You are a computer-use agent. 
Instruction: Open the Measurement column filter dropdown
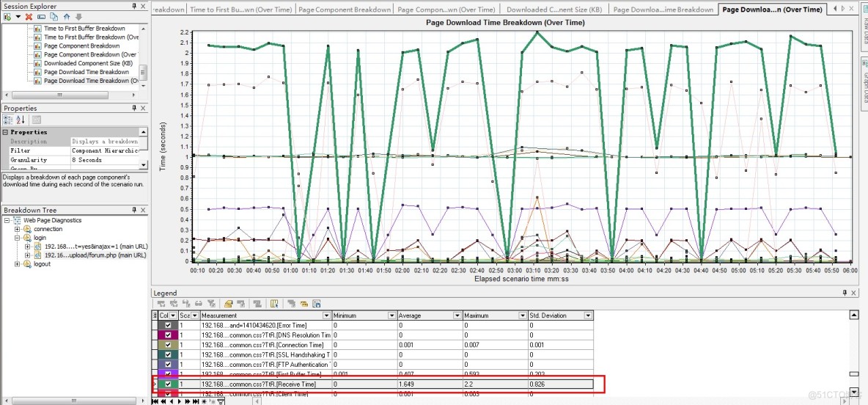coord(327,315)
